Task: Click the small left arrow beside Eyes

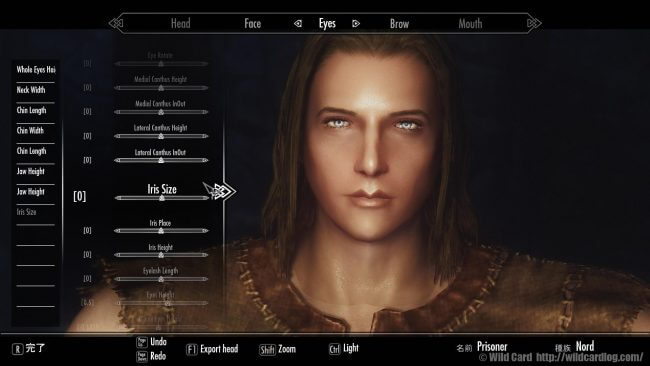Action: 298,24
